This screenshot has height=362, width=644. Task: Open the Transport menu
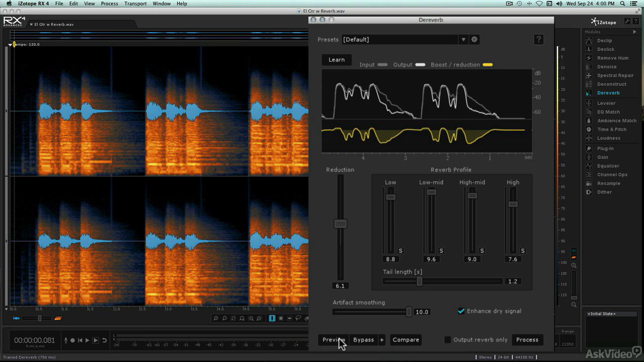[135, 4]
